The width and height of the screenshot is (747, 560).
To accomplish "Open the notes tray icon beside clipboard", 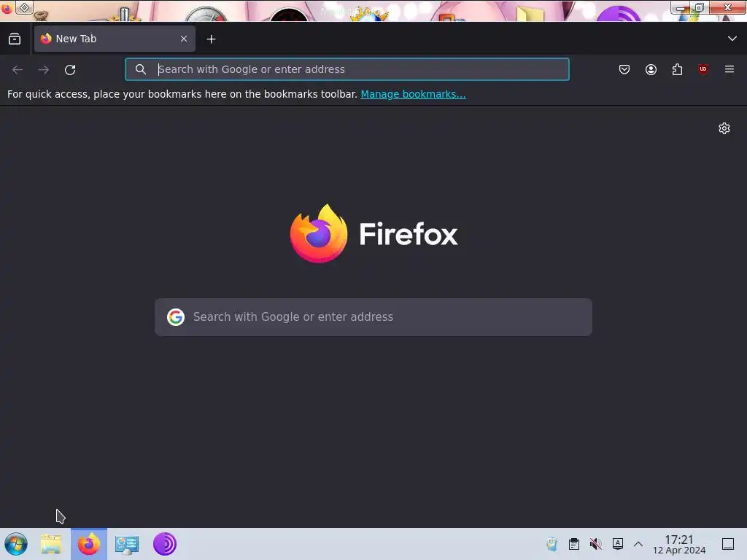I will point(551,544).
